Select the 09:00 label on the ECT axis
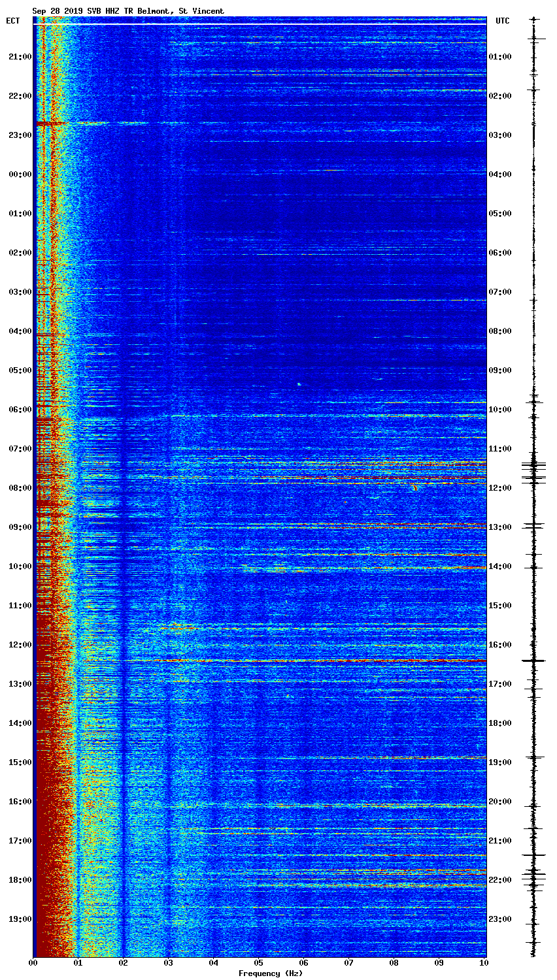This screenshot has height=980, width=557. [x=18, y=527]
